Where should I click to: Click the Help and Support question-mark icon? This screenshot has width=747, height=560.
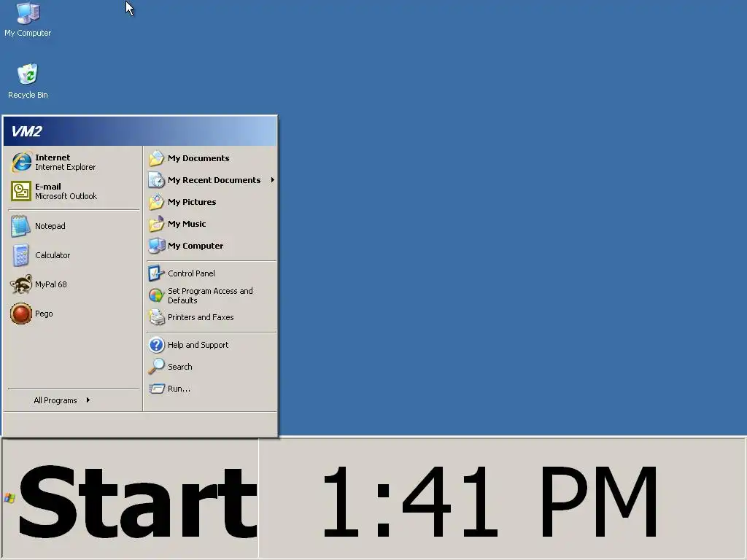(156, 345)
